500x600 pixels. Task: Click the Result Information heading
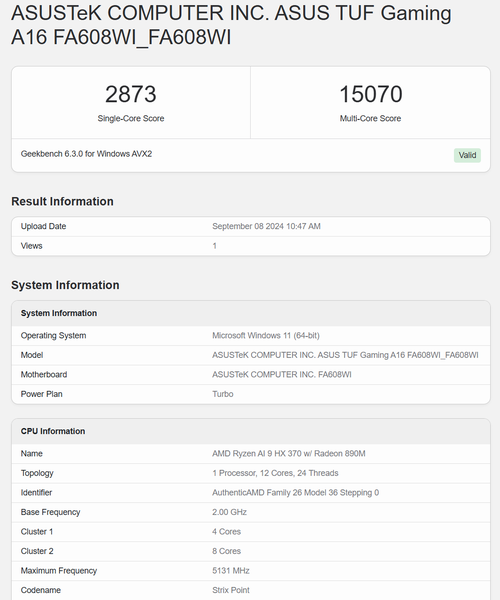pos(62,201)
